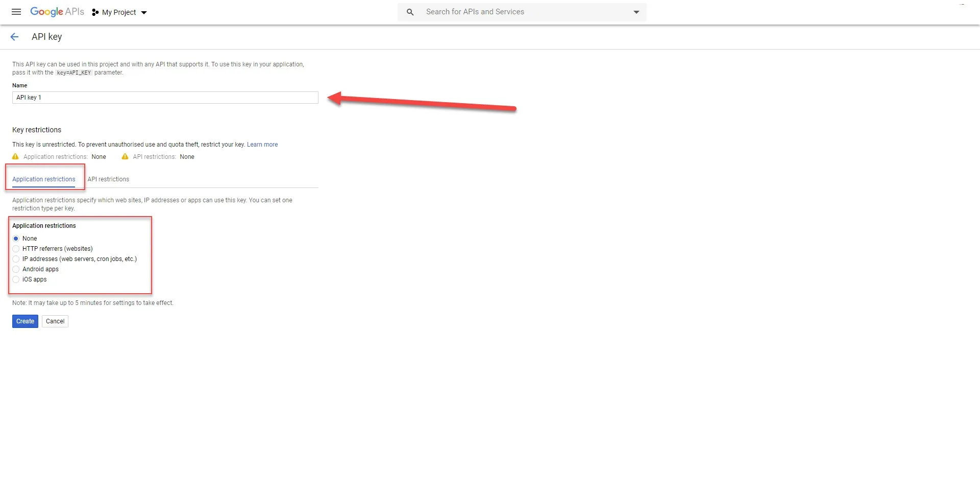Select the Android apps restriction
980x495 pixels.
[16, 269]
